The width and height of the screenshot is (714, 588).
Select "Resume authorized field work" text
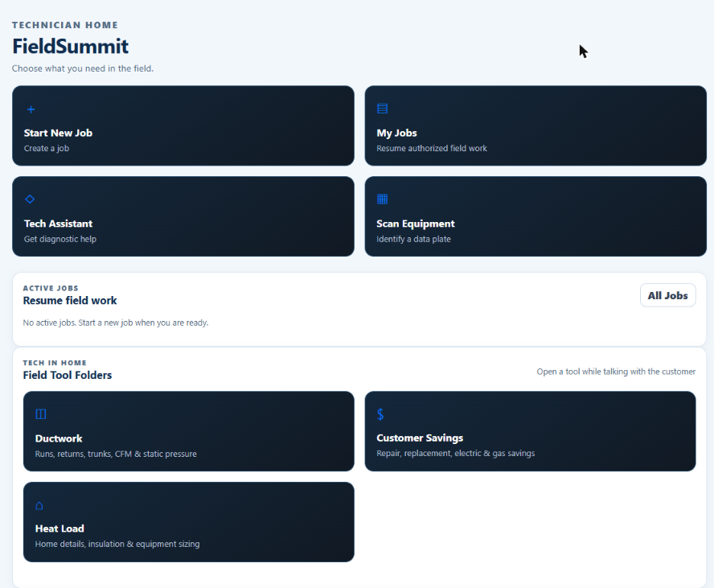(432, 149)
